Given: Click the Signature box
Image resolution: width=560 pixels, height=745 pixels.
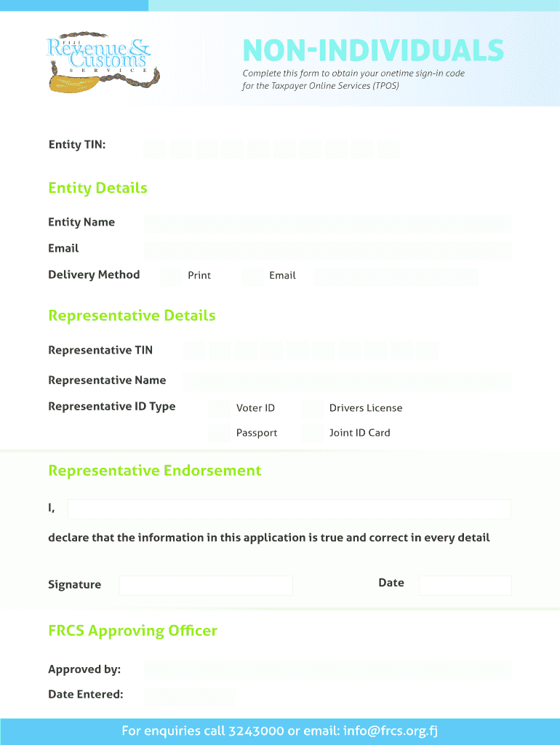Looking at the screenshot, I should coord(205,586).
